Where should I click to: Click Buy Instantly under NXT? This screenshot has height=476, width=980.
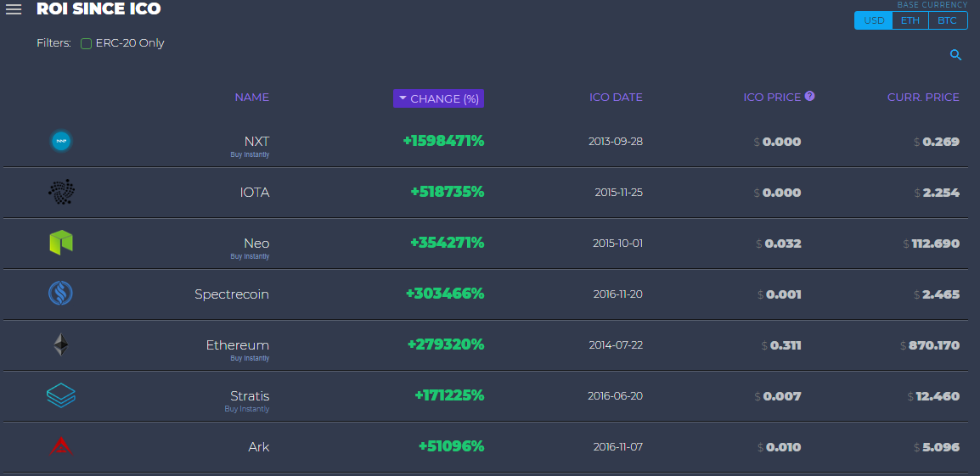point(250,154)
